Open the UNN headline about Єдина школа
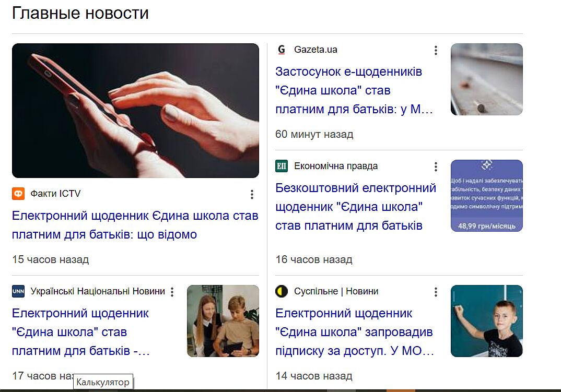Viewport: 561px width, 392px height. 81,332
